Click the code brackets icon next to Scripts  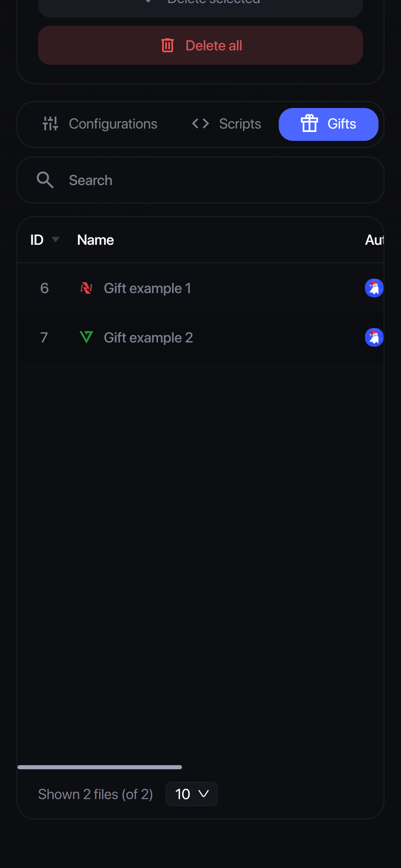click(200, 124)
